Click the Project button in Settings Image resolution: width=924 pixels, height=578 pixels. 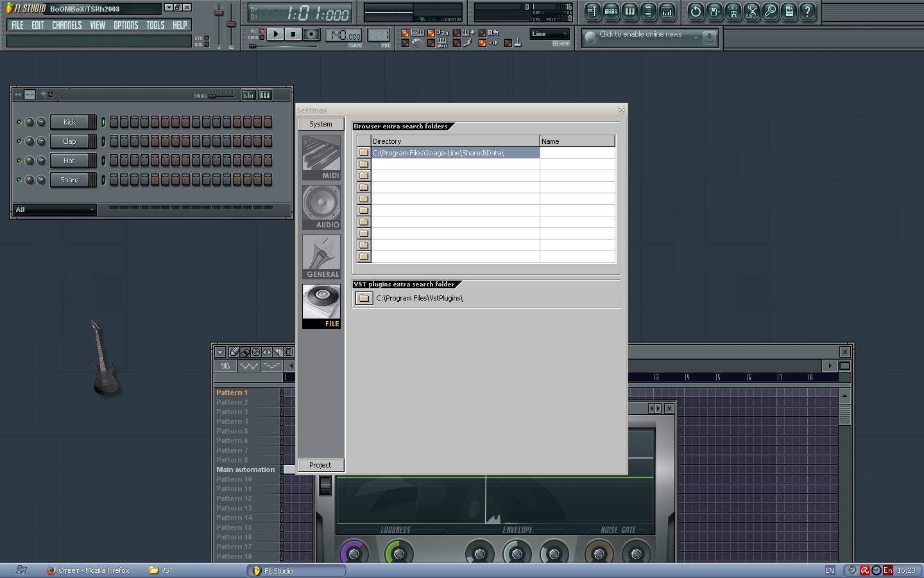click(320, 465)
